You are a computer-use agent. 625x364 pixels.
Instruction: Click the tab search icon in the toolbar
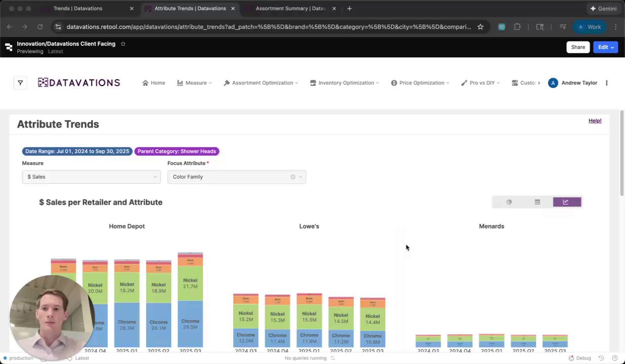pos(540,27)
